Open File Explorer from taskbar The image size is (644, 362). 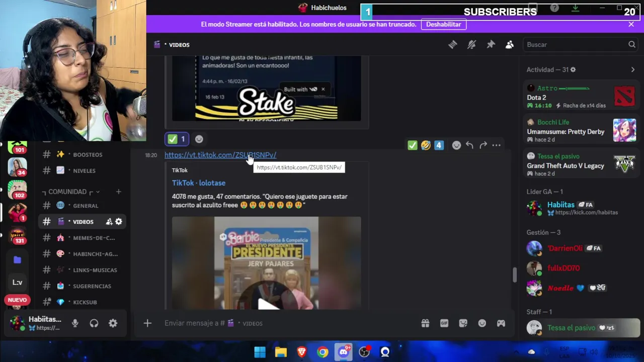281,352
